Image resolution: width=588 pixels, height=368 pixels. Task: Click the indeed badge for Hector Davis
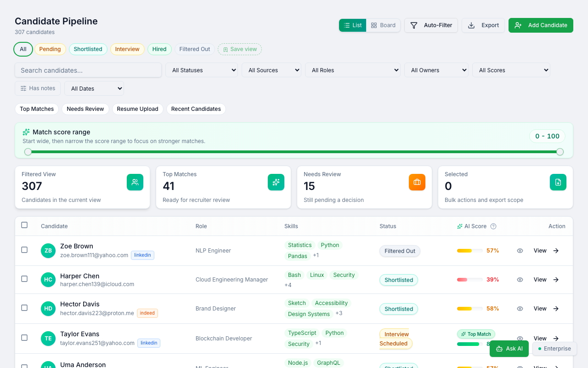pyautogui.click(x=147, y=313)
